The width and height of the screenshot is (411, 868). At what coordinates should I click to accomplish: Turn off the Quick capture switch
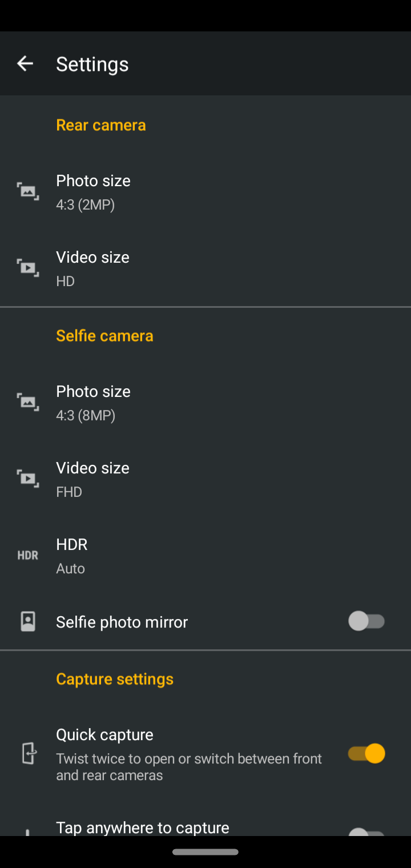point(366,754)
